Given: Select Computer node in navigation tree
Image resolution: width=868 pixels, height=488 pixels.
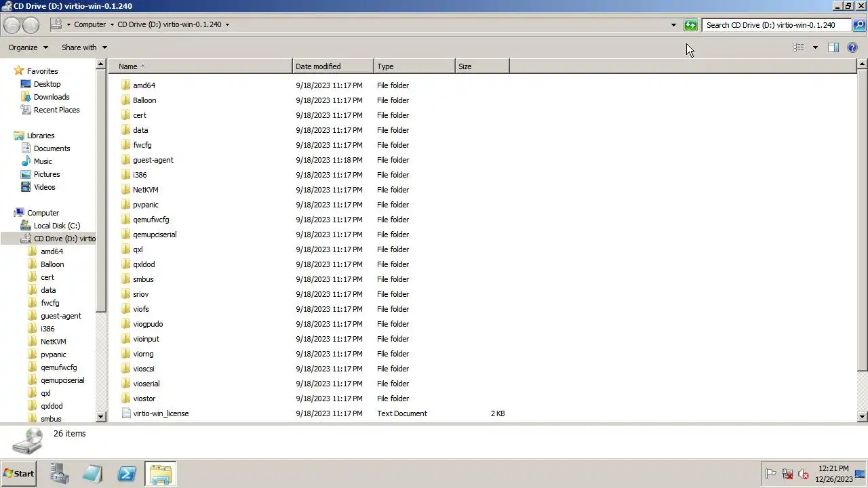Looking at the screenshot, I should tap(43, 213).
